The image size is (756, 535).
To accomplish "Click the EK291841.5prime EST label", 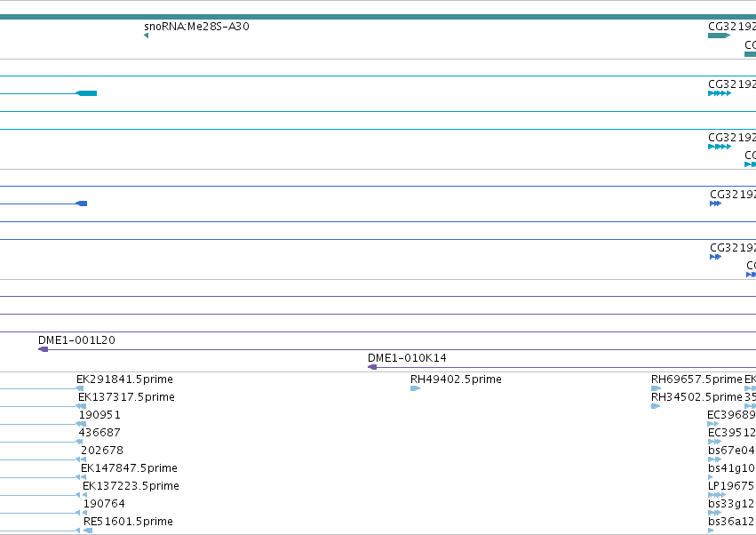I will coord(125,379).
